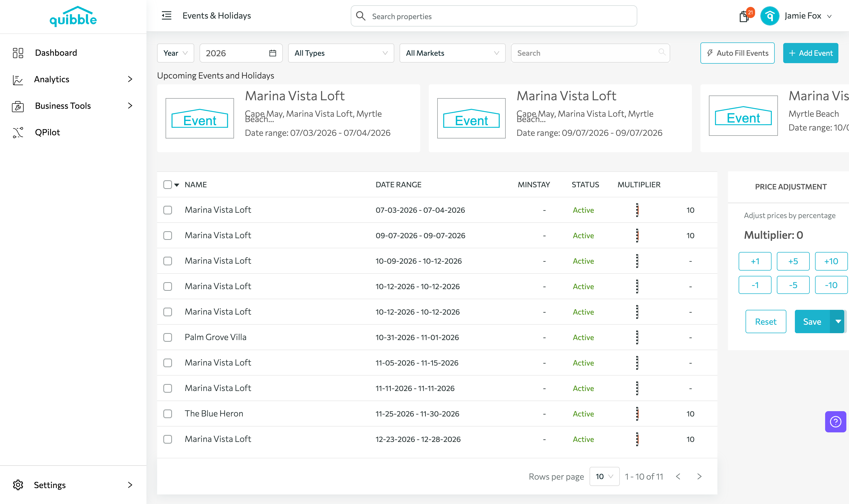Click magnifier icon in property search
The width and height of the screenshot is (849, 504).
point(361,16)
